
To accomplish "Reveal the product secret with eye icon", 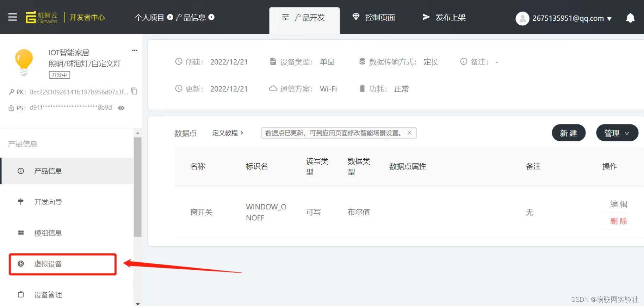I will [121, 108].
